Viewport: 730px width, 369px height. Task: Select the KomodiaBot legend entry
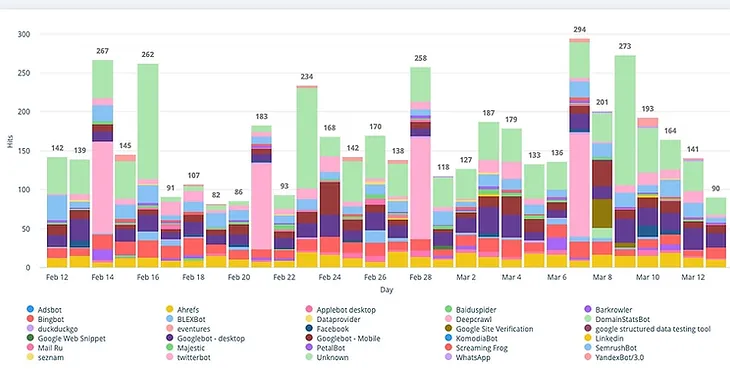coord(471,338)
